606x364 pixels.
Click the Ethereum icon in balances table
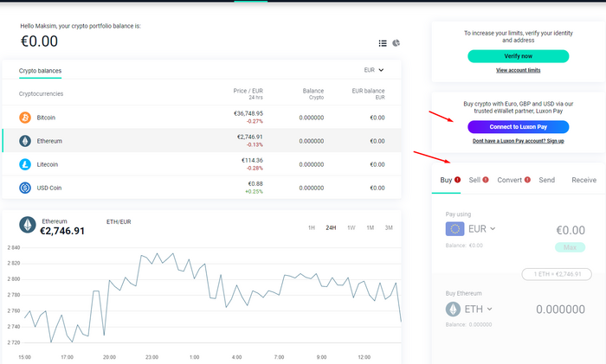click(x=25, y=141)
